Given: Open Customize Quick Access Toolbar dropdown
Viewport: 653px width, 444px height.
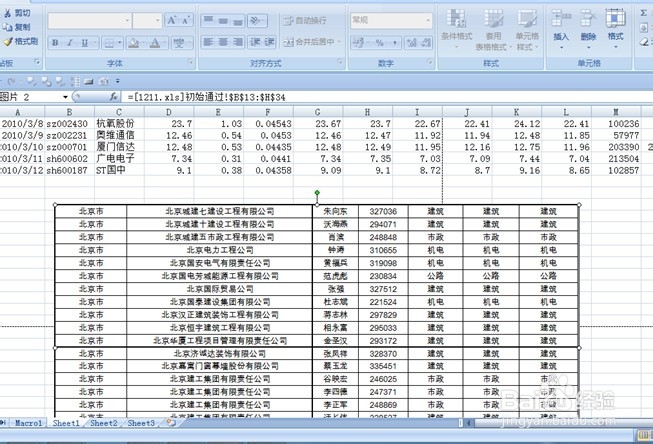Looking at the screenshot, I should click(118, 81).
